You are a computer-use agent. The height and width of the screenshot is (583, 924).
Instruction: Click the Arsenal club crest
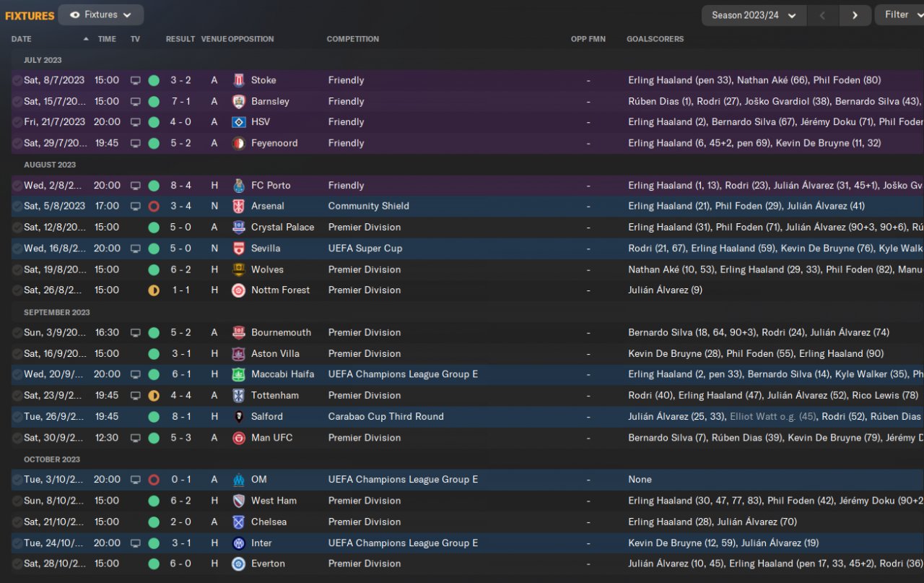(239, 206)
